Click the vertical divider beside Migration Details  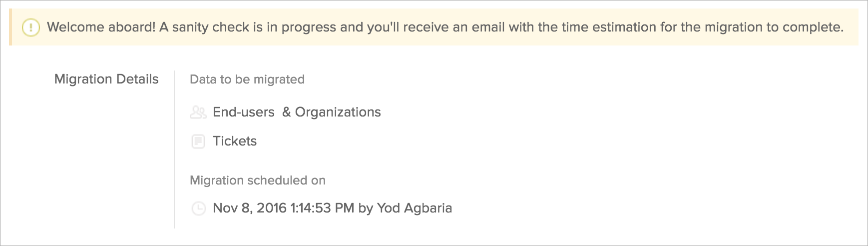[174, 149]
